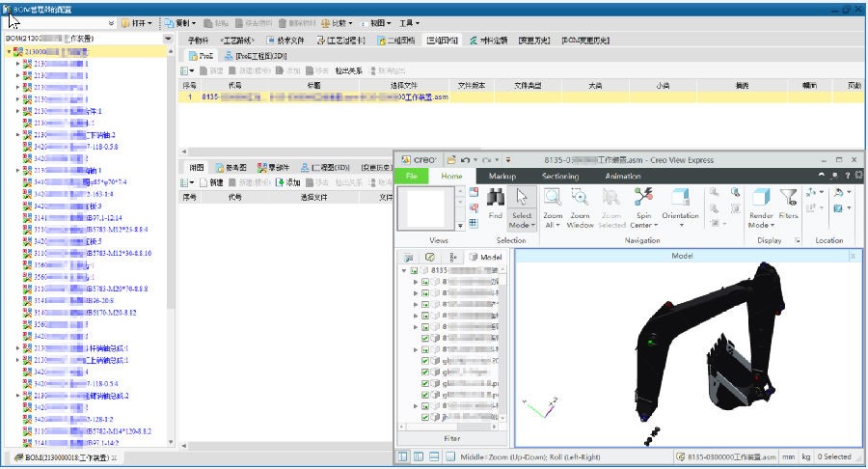The width and height of the screenshot is (868, 469).
Task: Click the Filters funnel icon
Action: tap(789, 201)
